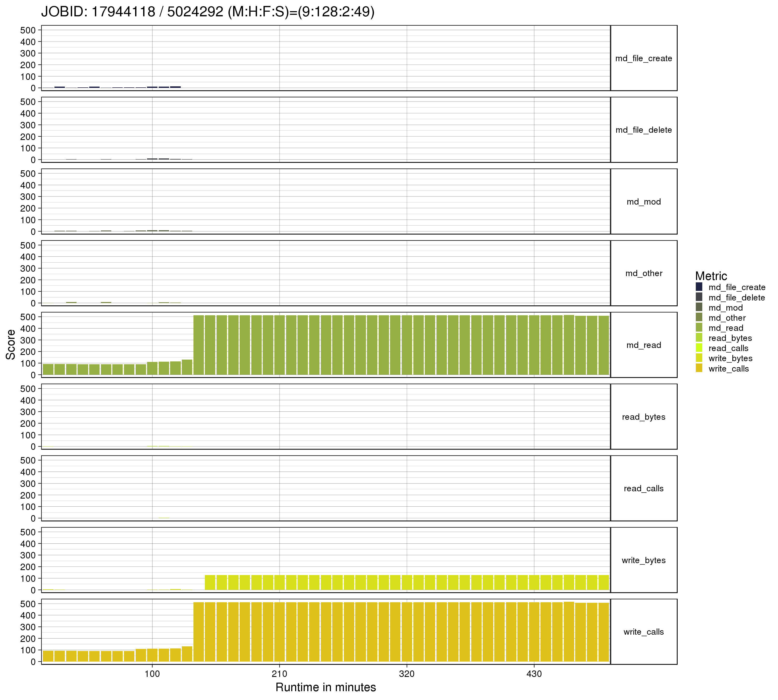Click the md_read facet strip label

644,345
